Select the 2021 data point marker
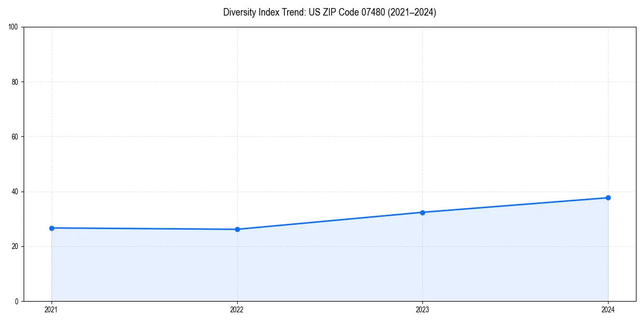Viewport: 644px width, 322px height. click(x=52, y=228)
